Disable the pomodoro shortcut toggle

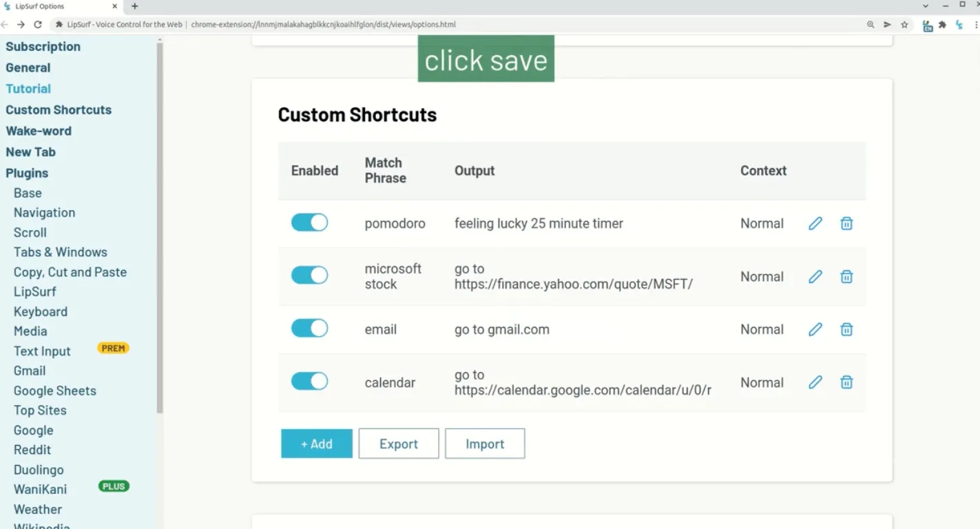309,222
